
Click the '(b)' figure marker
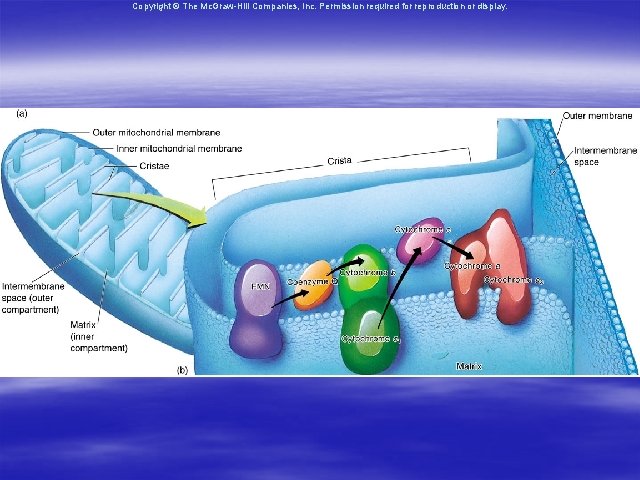pos(182,370)
